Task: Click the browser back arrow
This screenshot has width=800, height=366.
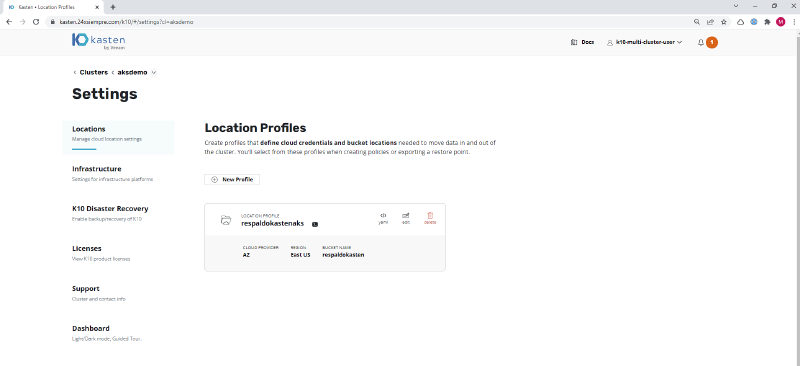Action: tap(10, 22)
